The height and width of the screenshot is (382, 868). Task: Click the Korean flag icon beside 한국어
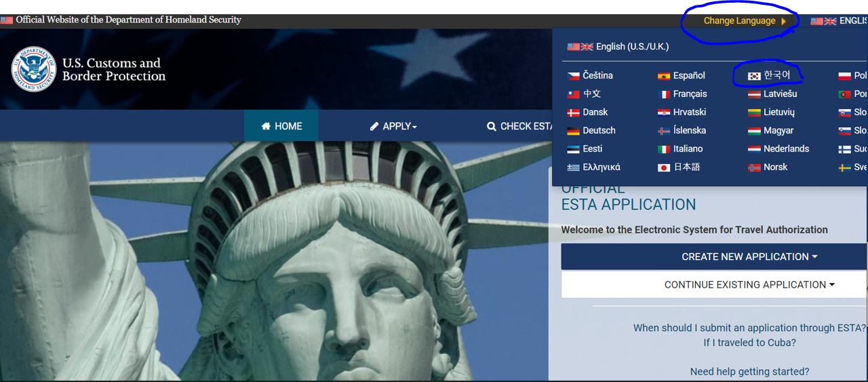coord(754,76)
